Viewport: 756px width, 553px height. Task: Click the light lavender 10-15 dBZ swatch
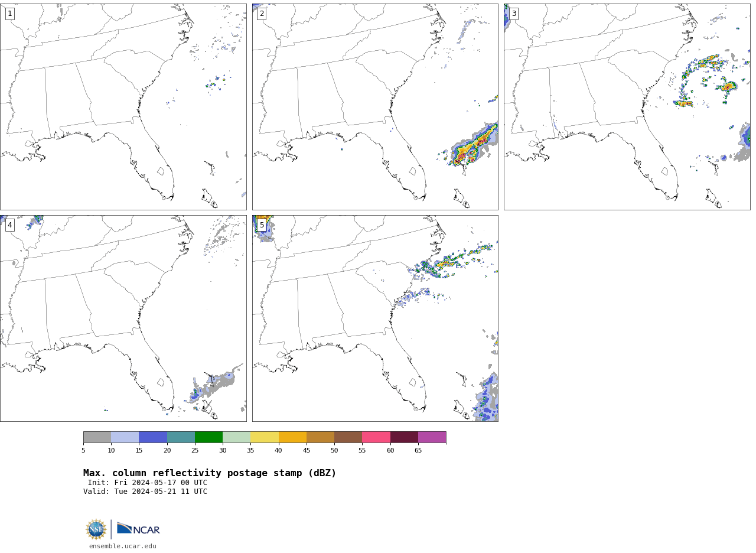tap(125, 437)
